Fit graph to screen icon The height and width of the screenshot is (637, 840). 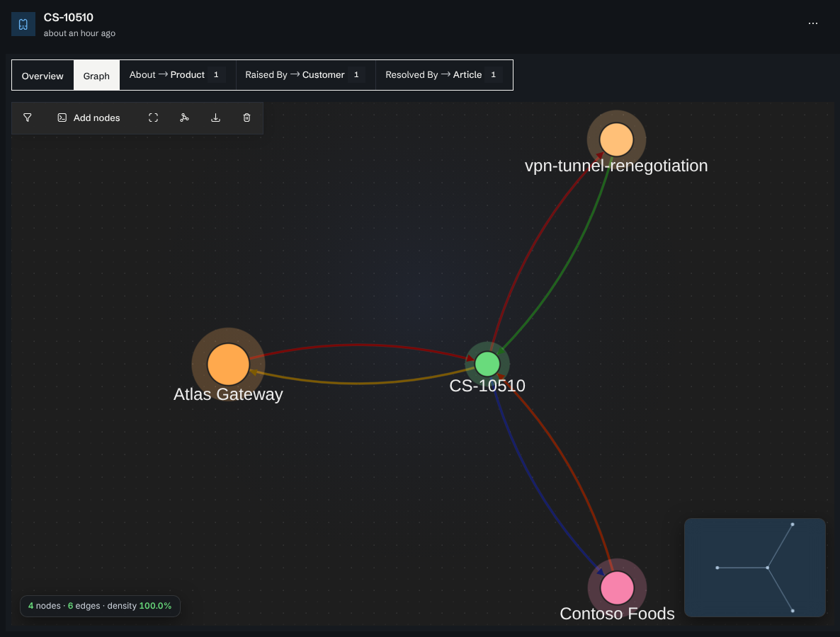point(153,117)
